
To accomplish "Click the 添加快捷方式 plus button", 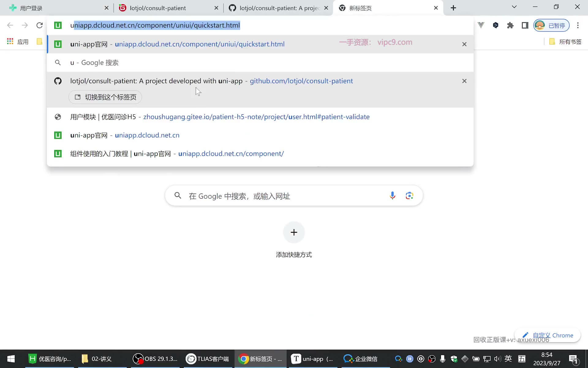I will click(294, 232).
